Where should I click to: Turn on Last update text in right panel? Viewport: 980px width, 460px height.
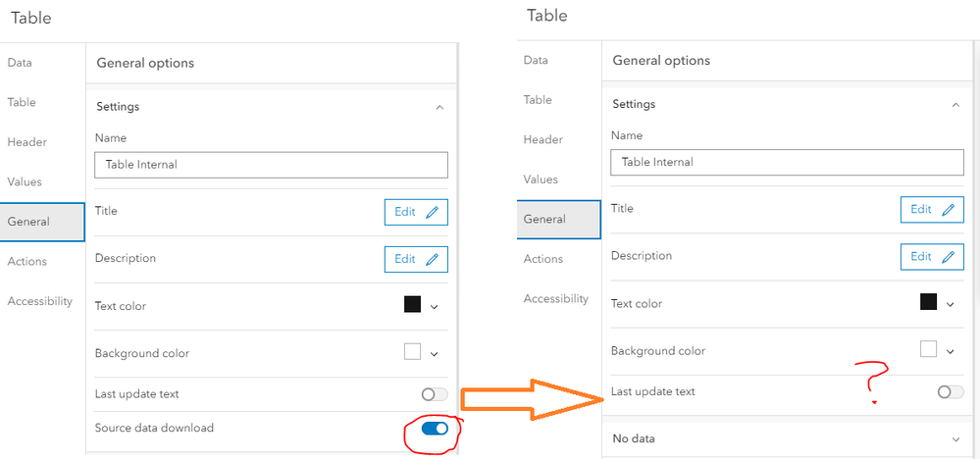point(950,391)
